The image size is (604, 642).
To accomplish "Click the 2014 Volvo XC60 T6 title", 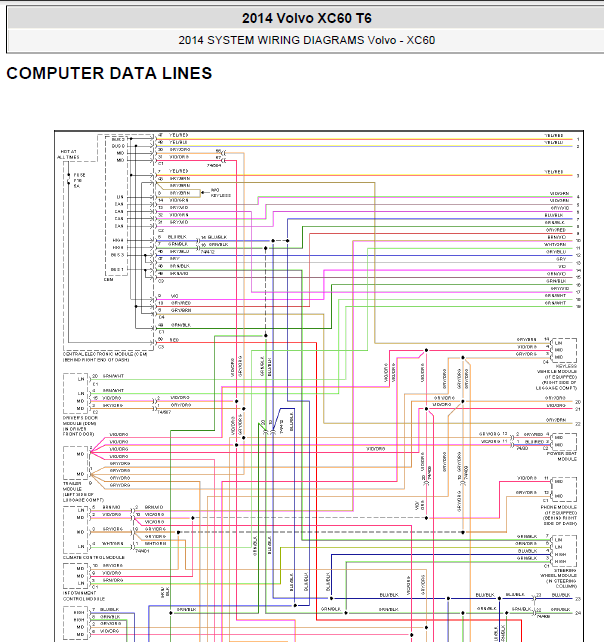I will click(307, 18).
